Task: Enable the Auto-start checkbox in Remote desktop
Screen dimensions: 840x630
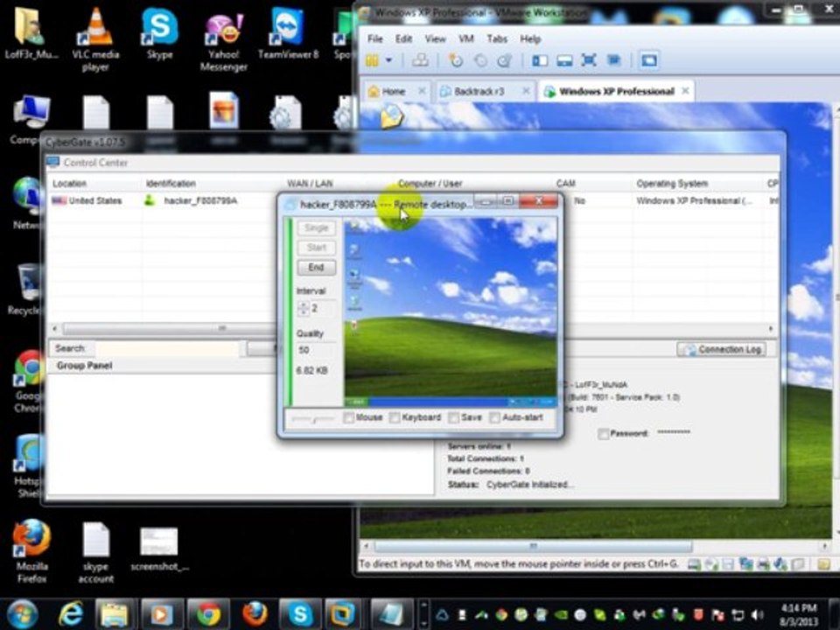Action: pos(494,417)
